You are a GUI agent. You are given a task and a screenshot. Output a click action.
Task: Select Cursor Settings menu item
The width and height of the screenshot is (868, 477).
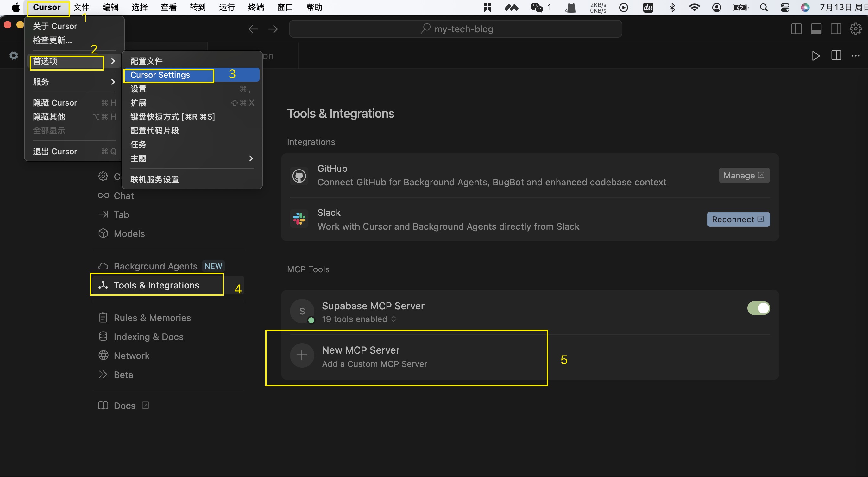[x=192, y=75]
